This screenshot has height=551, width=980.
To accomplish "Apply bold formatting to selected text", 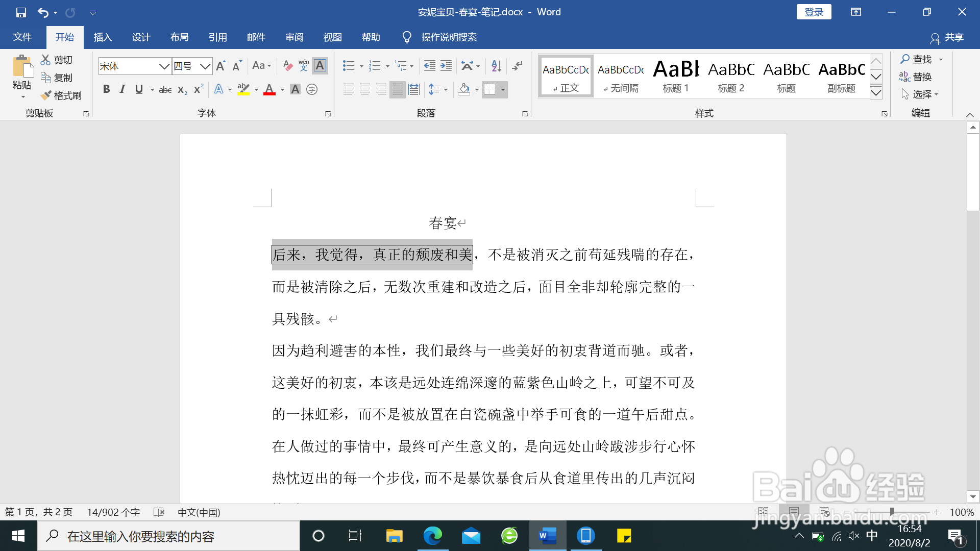I will [106, 89].
